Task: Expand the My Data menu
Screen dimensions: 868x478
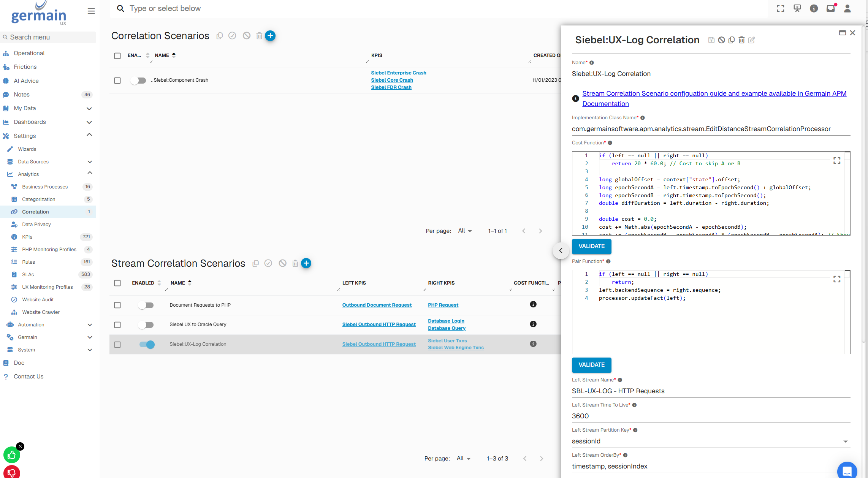Action: coord(48,108)
